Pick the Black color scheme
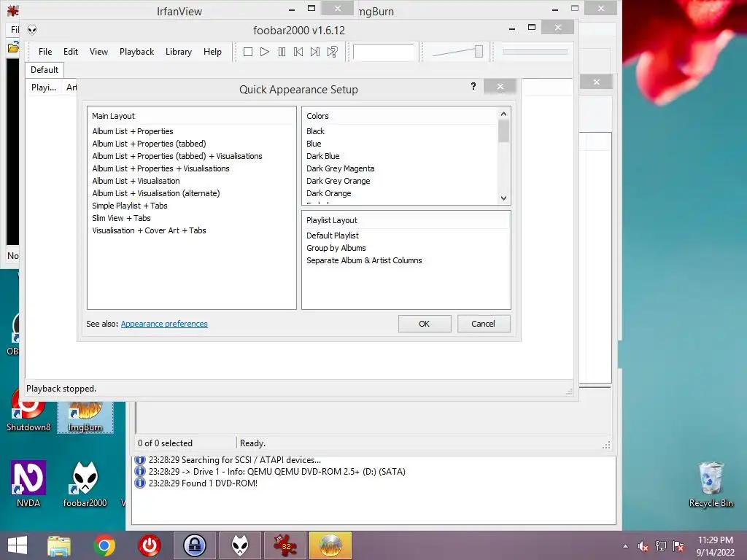 coord(315,131)
